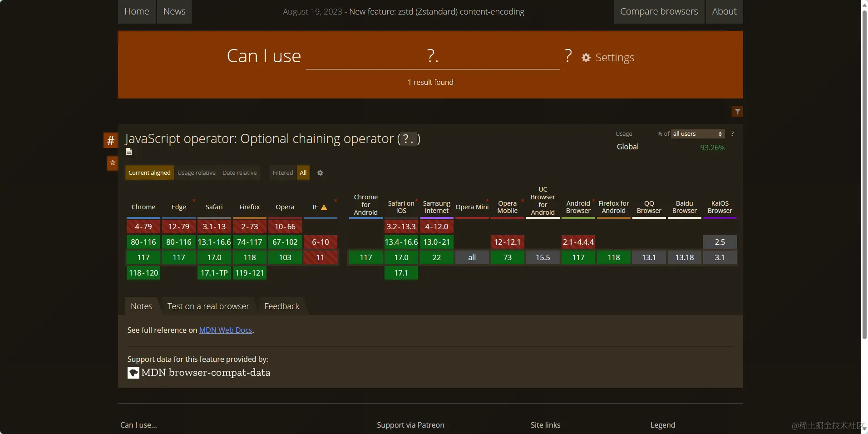Open the zstd content-encoding news link
The width and height of the screenshot is (868, 434).
(437, 12)
